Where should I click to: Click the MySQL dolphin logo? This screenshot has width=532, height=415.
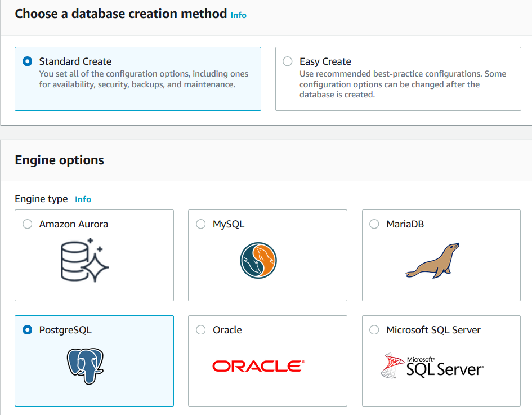pos(258,260)
